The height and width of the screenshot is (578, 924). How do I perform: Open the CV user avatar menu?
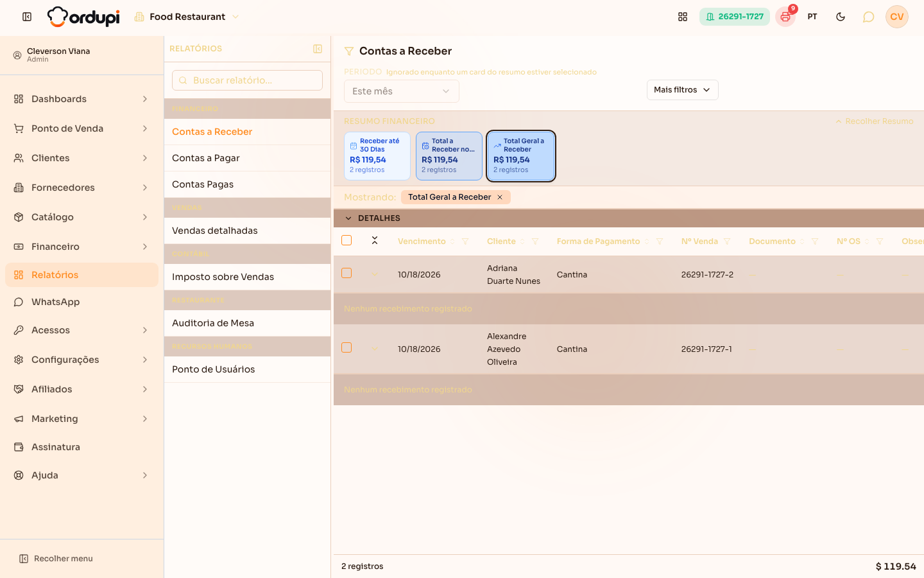click(x=897, y=17)
